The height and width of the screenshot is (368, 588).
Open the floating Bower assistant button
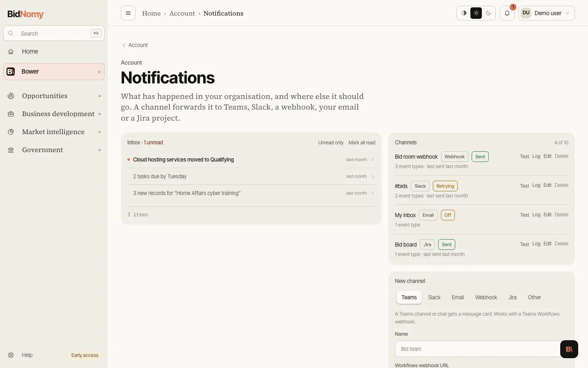[569, 349]
